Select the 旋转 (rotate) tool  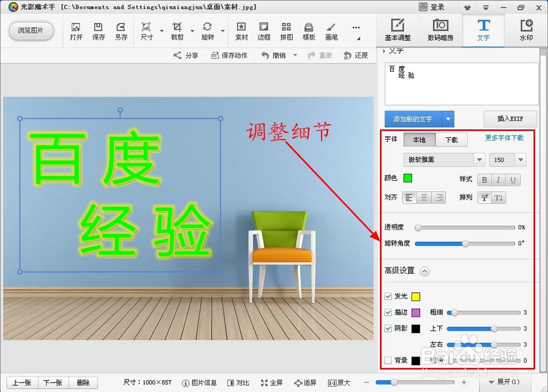208,31
